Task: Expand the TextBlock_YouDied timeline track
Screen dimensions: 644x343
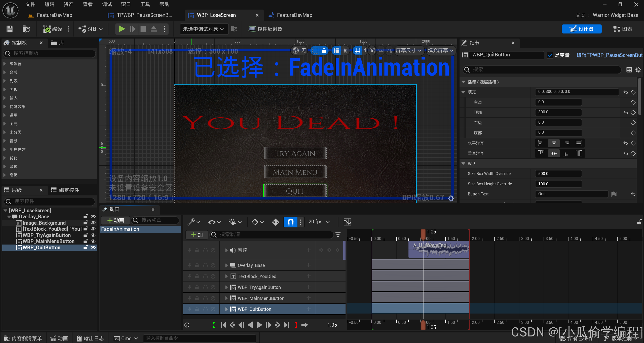Action: pos(226,276)
